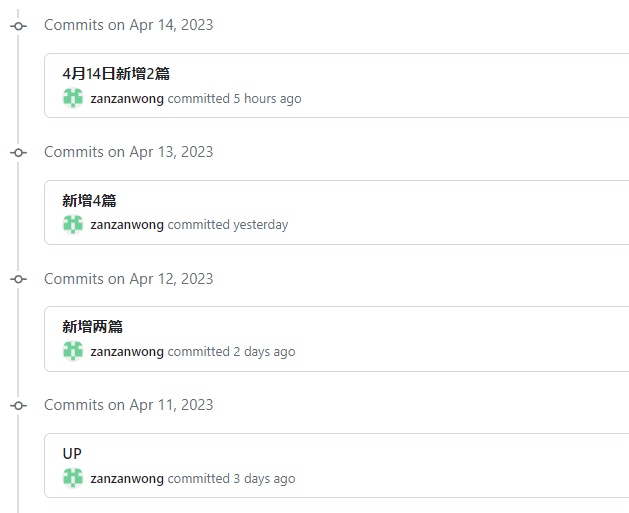Click the '3 days ago' timestamp
629x513 pixels.
pos(264,479)
